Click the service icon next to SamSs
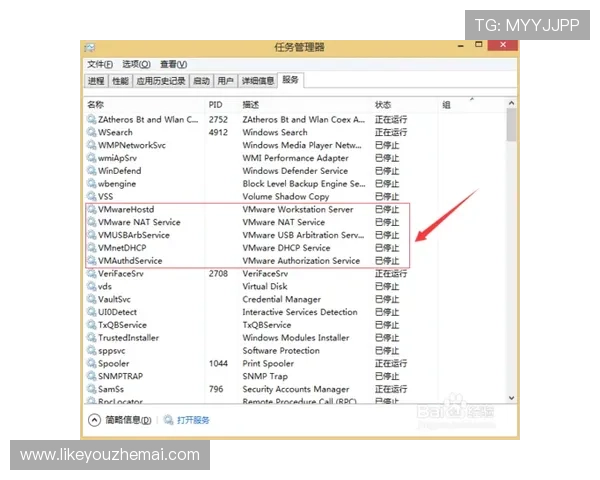 pos(91,389)
